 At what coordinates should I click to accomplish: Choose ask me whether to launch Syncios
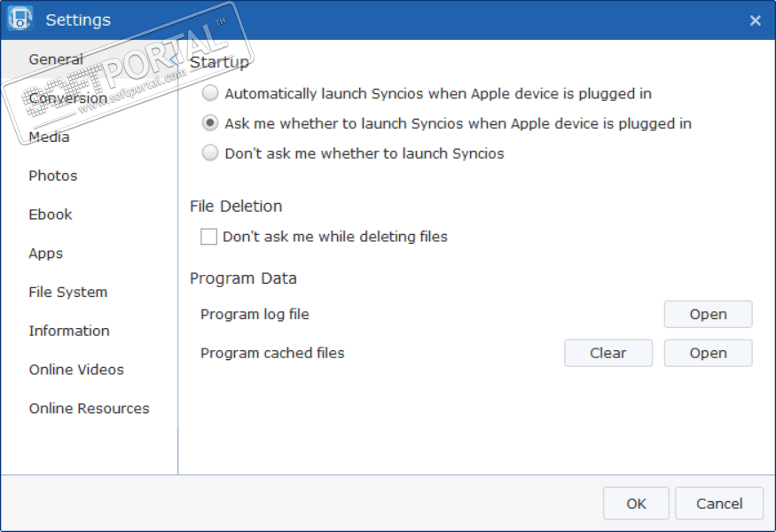[x=210, y=123]
